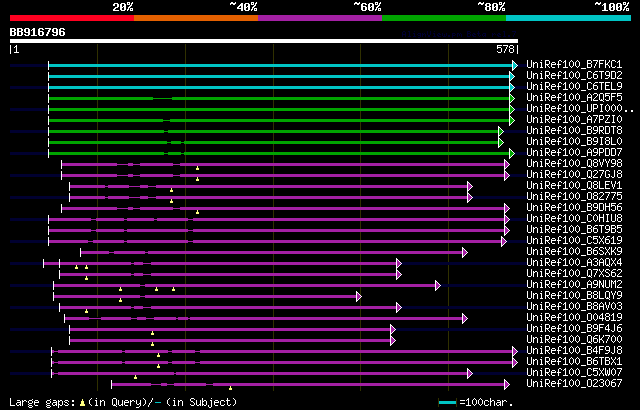
Task: Click the end arrowhead of the B9F4J6 alignment
Action: [393, 330]
